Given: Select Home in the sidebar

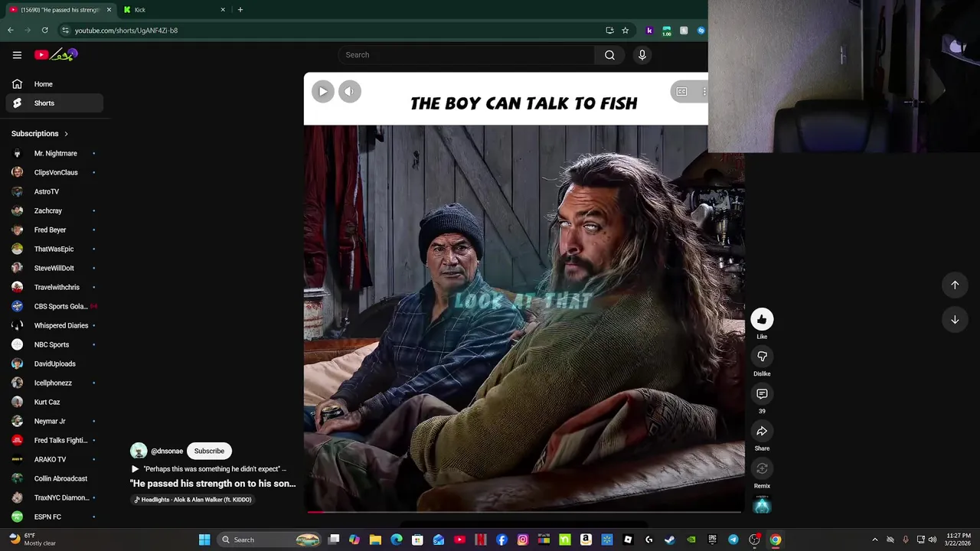Looking at the screenshot, I should (x=54, y=84).
